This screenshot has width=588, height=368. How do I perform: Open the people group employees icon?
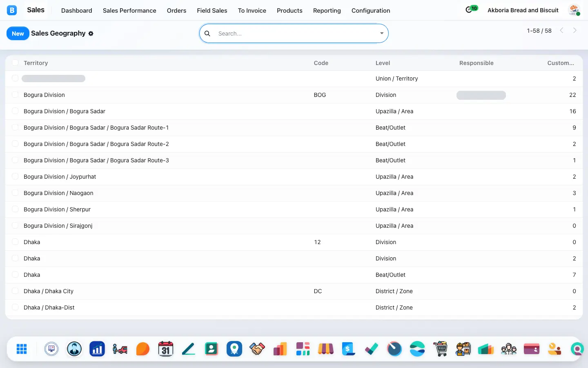[x=509, y=349]
